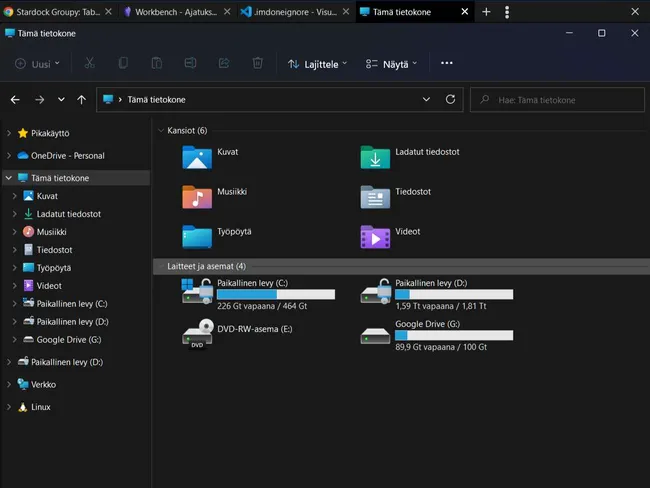The width and height of the screenshot is (650, 488).
Task: Add a new Groupy tab with plus
Action: (x=486, y=12)
